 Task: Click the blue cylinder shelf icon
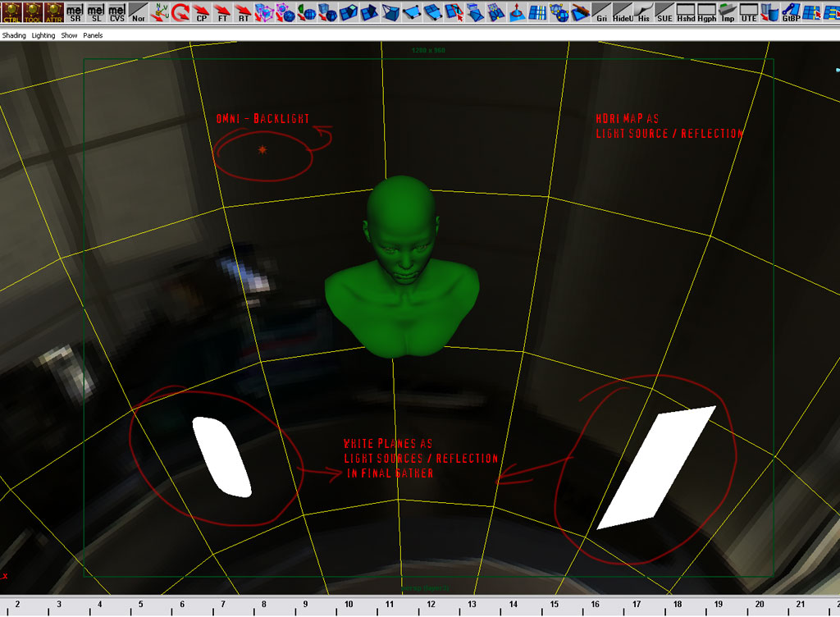[769, 11]
